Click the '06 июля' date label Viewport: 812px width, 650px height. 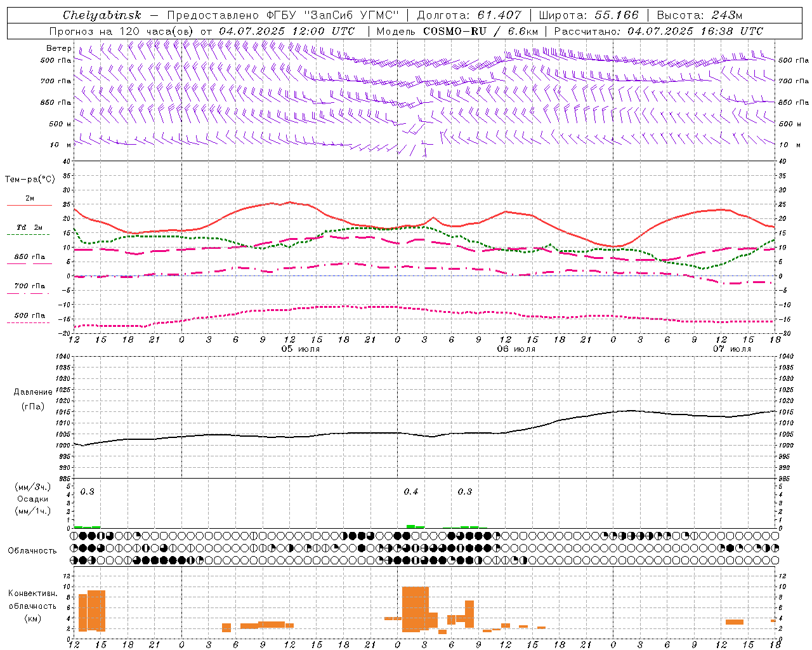coord(516,349)
